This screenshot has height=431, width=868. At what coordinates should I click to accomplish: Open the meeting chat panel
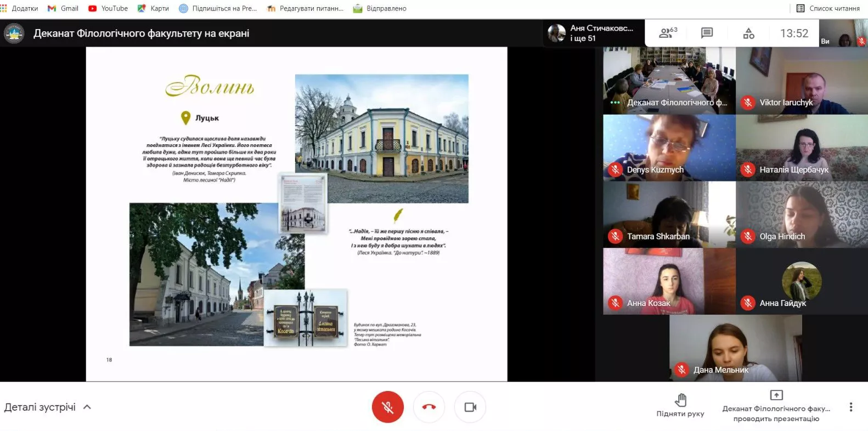pyautogui.click(x=707, y=33)
